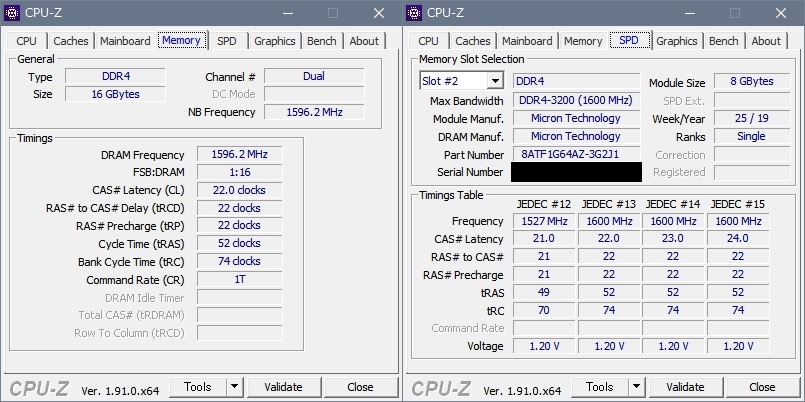Click Close button in right window

tap(762, 387)
